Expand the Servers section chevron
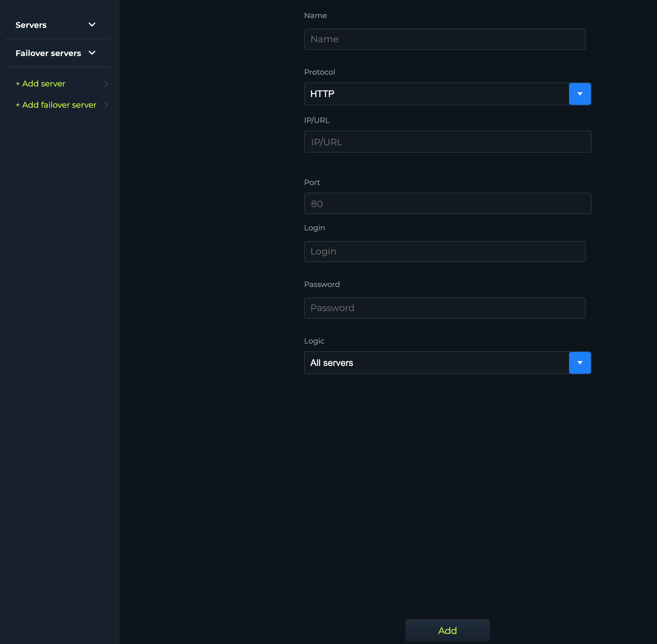The height and width of the screenshot is (644, 657). click(x=92, y=25)
